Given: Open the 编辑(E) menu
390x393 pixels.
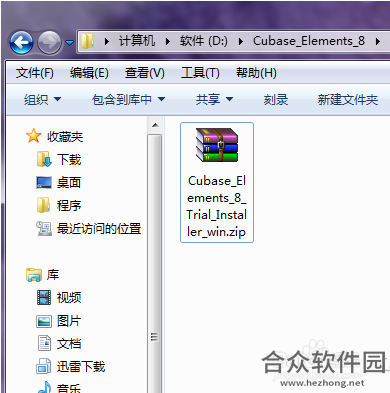Looking at the screenshot, I should pos(89,73).
